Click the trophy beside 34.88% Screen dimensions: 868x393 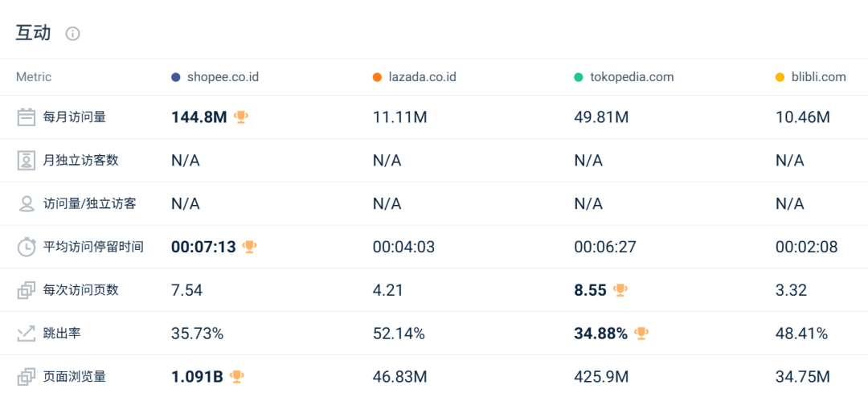pos(641,334)
